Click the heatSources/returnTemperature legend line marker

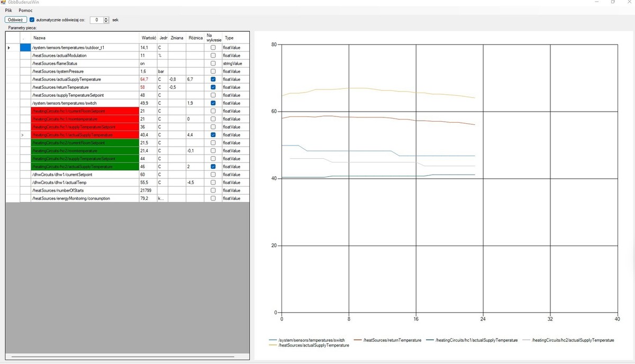click(357, 340)
